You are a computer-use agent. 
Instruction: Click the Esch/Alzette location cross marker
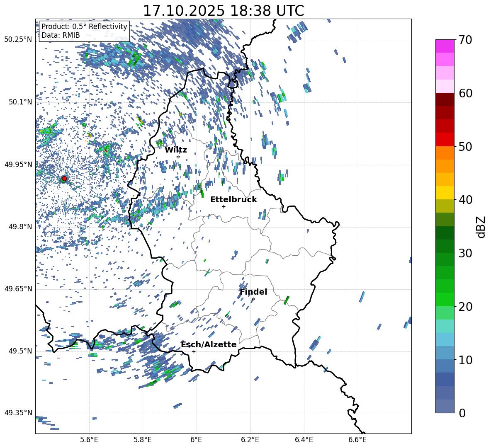[x=194, y=351]
